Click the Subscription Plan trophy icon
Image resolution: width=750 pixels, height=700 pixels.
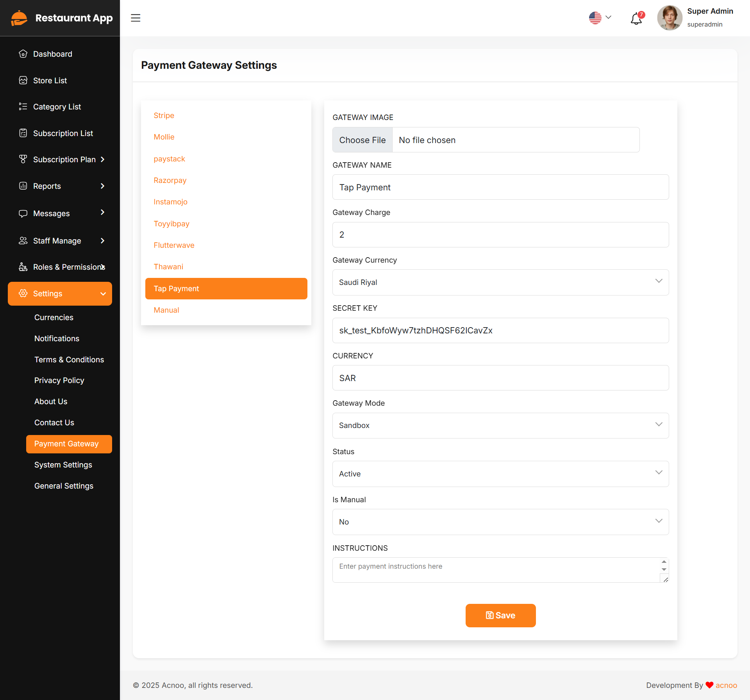click(23, 159)
